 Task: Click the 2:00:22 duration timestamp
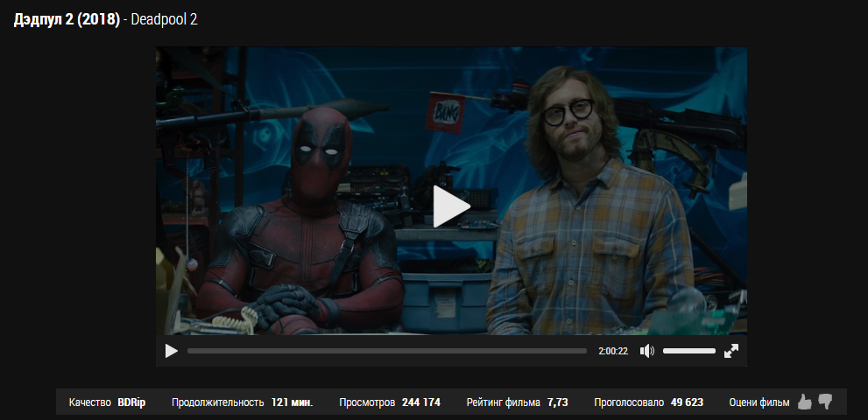pyautogui.click(x=613, y=352)
